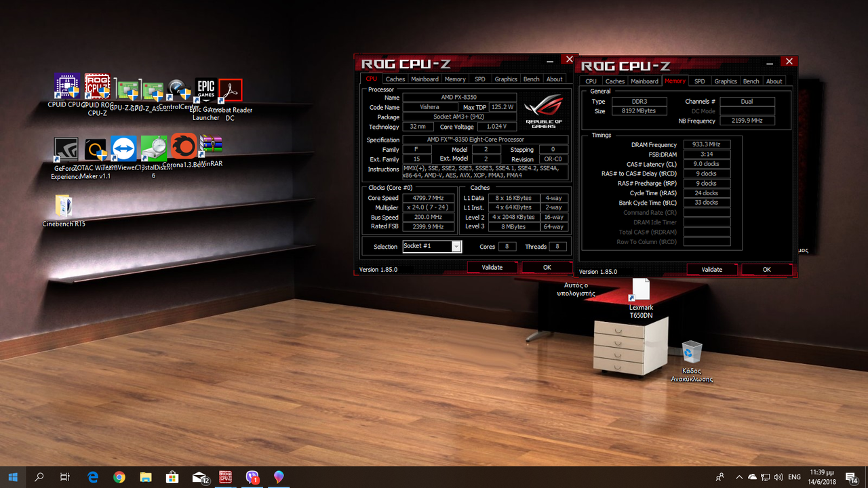Screen dimensions: 868x488
Task: Launch Microsoft Edge from the taskbar
Action: 93,477
